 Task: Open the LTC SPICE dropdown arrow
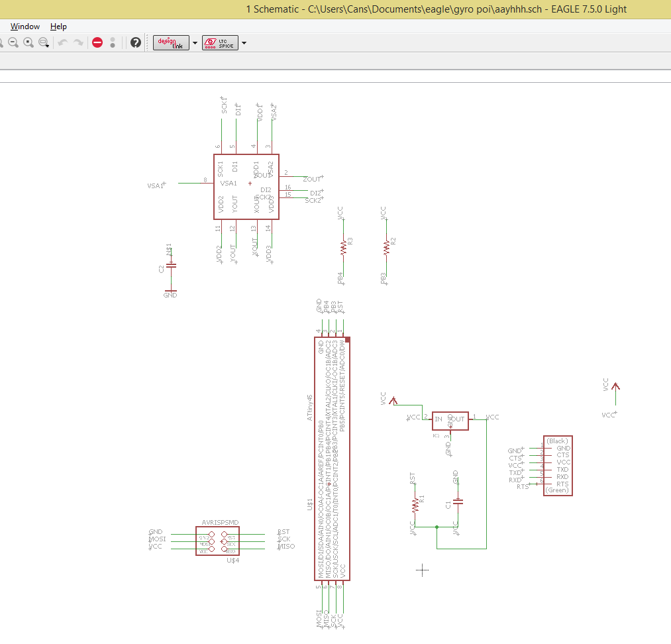244,43
